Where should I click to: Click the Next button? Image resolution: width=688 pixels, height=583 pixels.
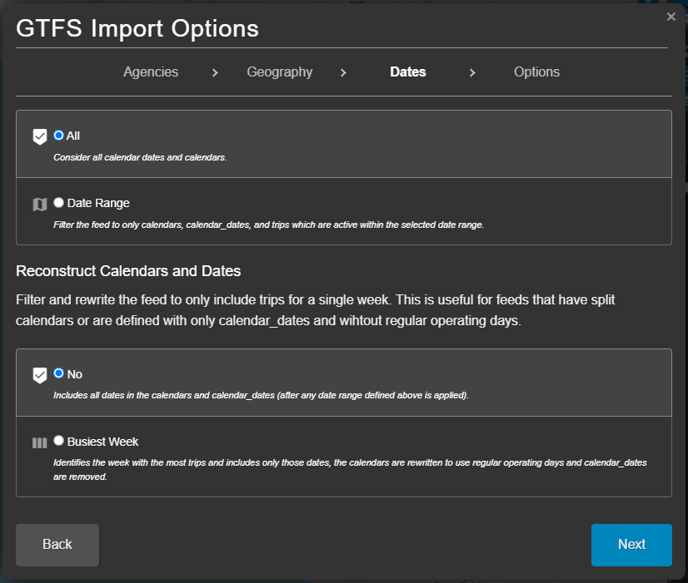(631, 545)
